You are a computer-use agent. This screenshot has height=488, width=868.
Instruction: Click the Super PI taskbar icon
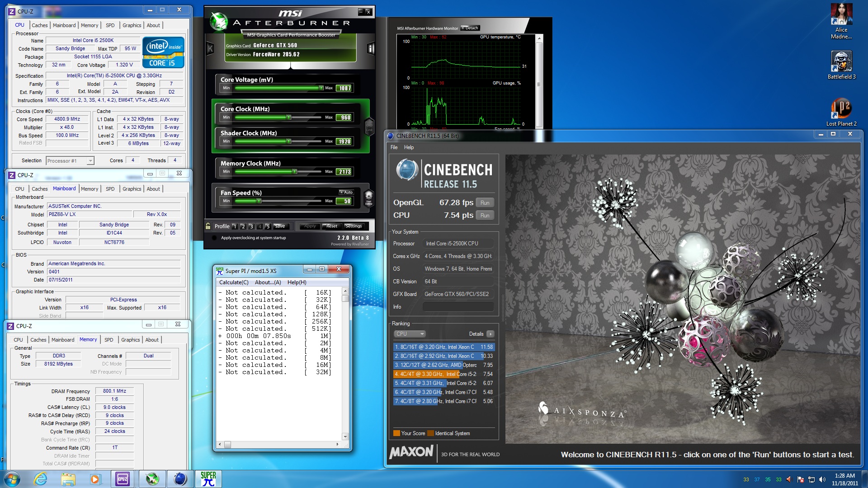click(208, 479)
